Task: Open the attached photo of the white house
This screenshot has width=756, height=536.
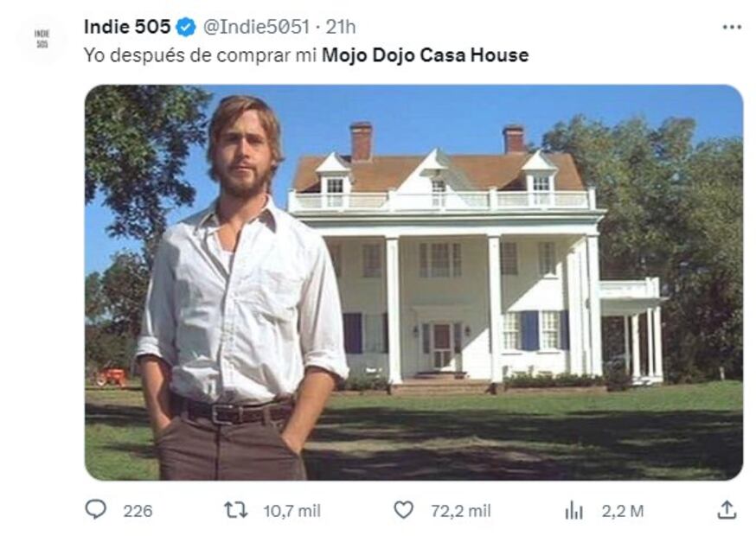Action: coord(413,283)
